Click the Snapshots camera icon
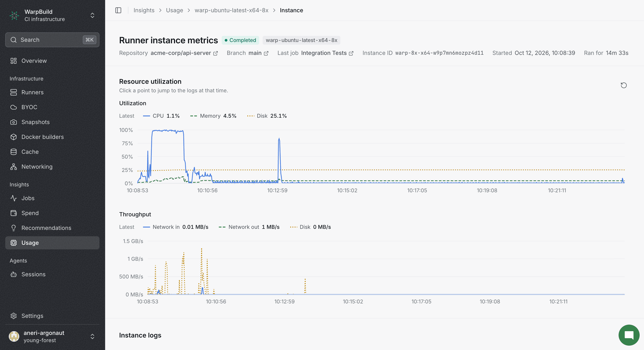Screen dimensions: 644x350 point(14,122)
